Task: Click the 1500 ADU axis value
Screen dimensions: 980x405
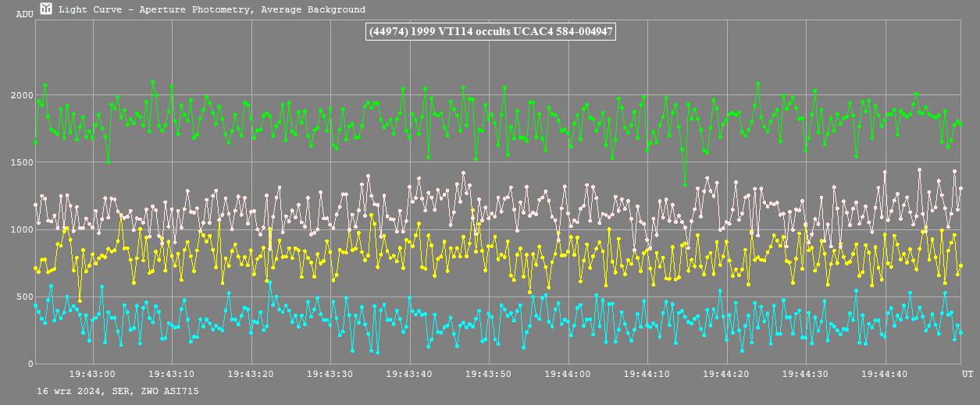Action: tap(22, 162)
